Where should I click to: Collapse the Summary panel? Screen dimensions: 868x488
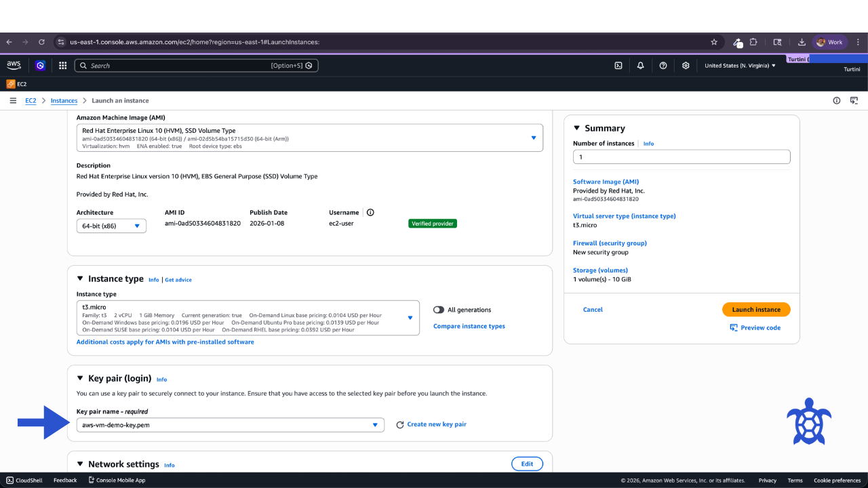[577, 128]
